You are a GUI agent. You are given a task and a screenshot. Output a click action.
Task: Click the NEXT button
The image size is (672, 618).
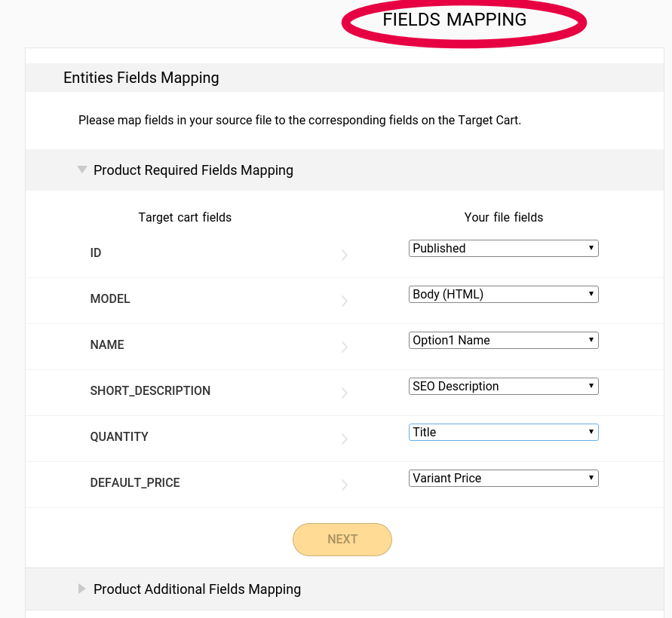(342, 540)
